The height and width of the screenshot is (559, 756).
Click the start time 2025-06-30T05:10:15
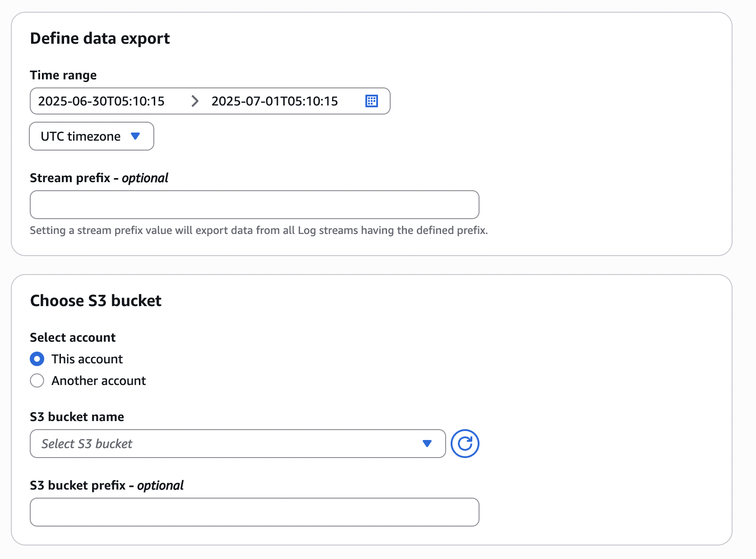(101, 101)
